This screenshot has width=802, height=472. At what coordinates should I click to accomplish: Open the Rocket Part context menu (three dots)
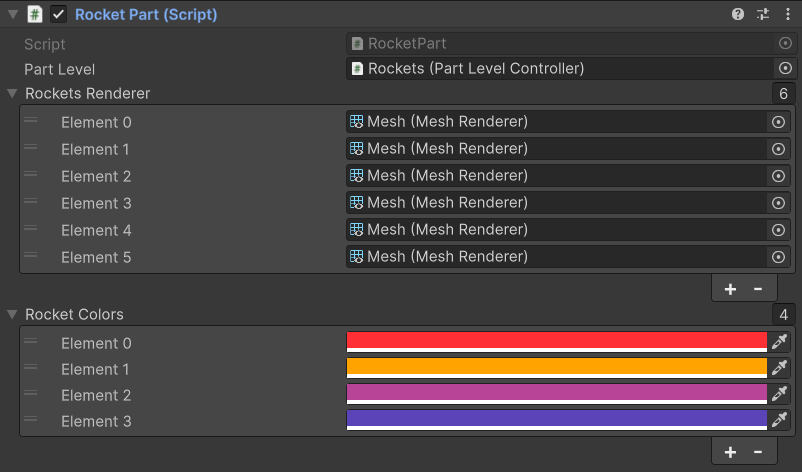(787, 14)
